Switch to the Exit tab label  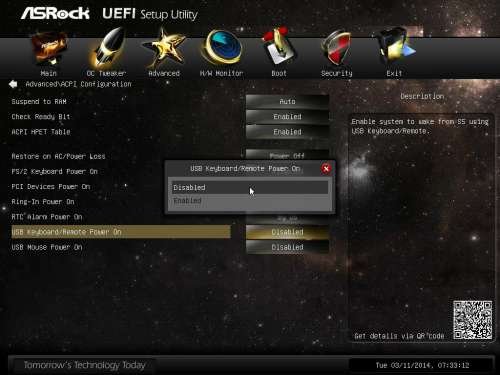[x=394, y=73]
